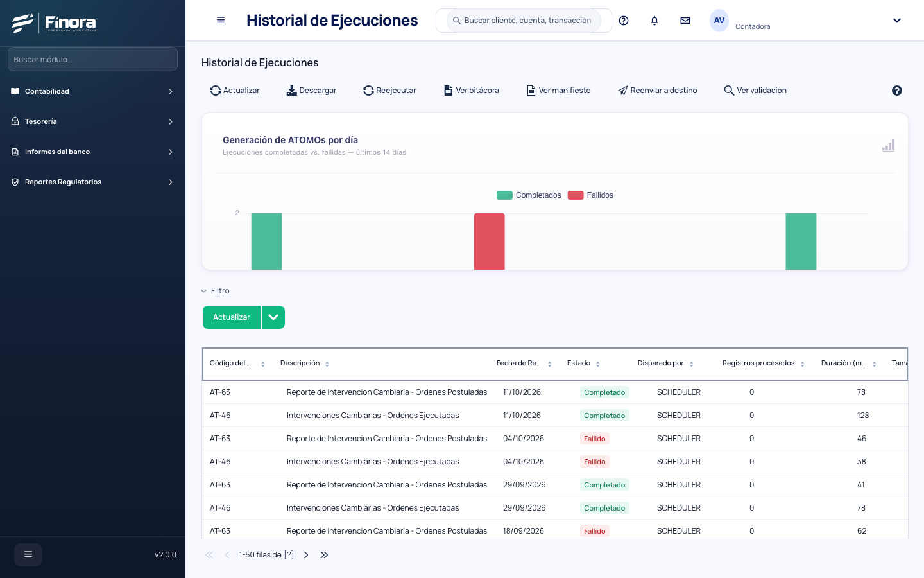The width and height of the screenshot is (924, 578).
Task: Open the help question-mark icon in the header
Action: pos(624,21)
